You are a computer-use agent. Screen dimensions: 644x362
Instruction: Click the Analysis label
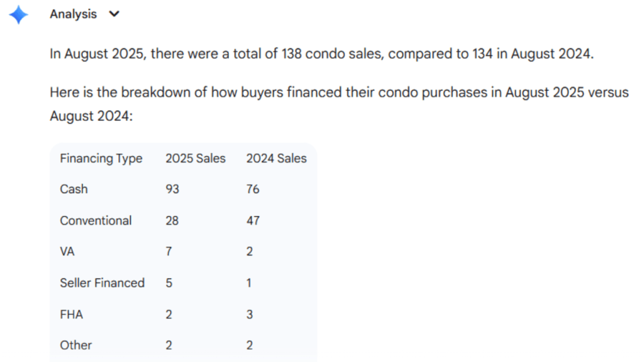pyautogui.click(x=73, y=14)
